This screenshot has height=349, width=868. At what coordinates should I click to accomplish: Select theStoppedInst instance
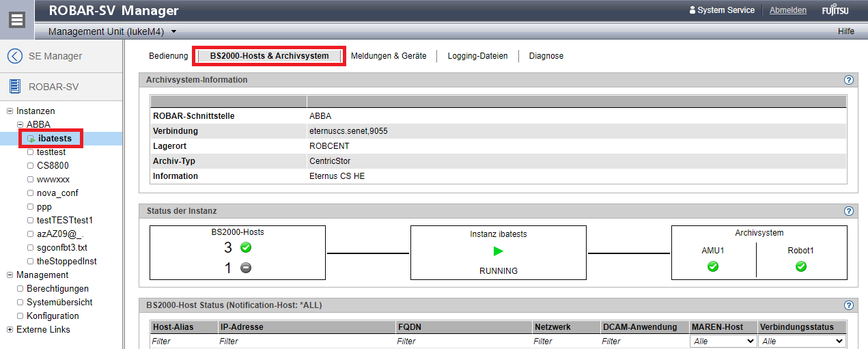[68, 262]
